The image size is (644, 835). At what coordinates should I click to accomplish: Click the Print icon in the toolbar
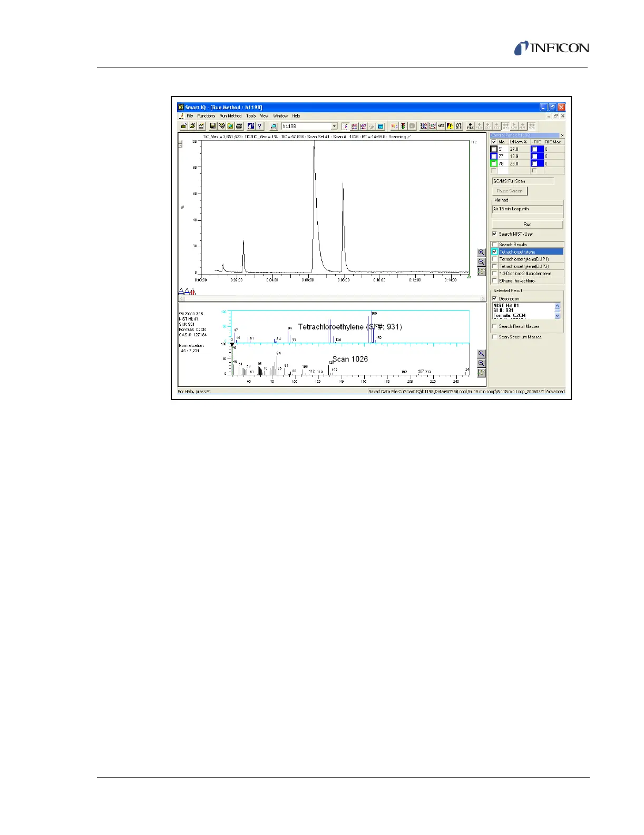pos(239,126)
